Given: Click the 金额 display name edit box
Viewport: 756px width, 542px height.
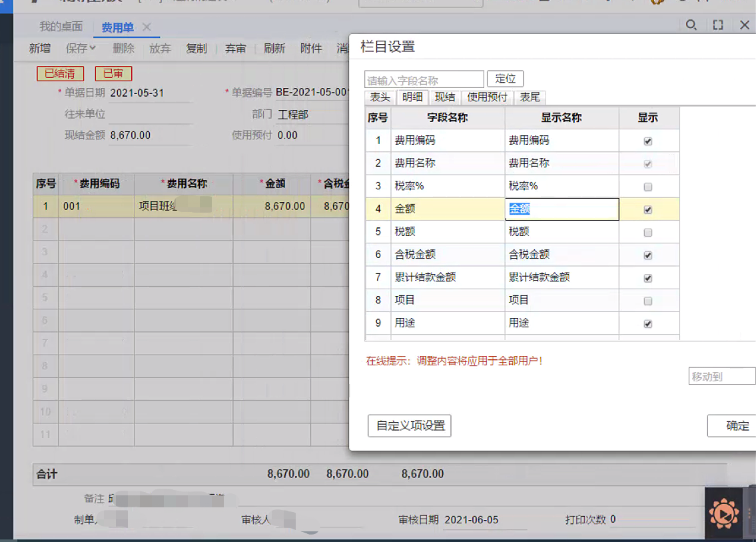Looking at the screenshot, I should 562,209.
